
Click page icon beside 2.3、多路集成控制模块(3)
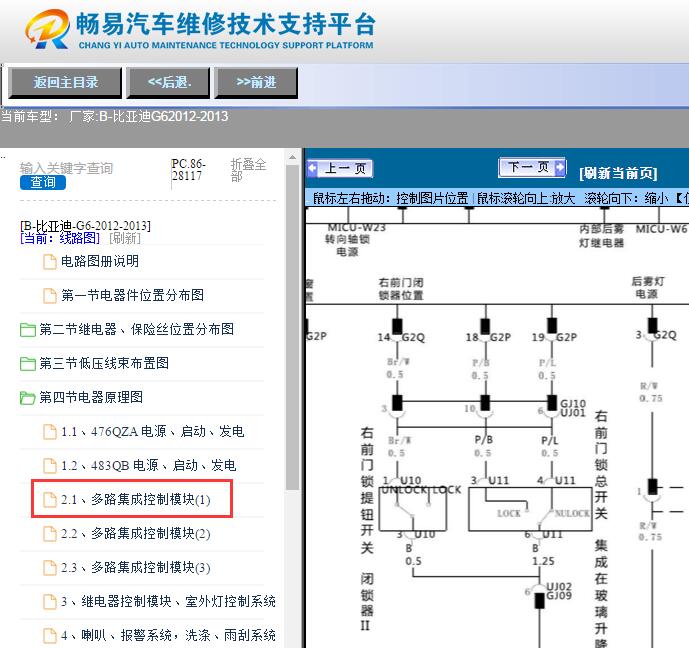[50, 568]
